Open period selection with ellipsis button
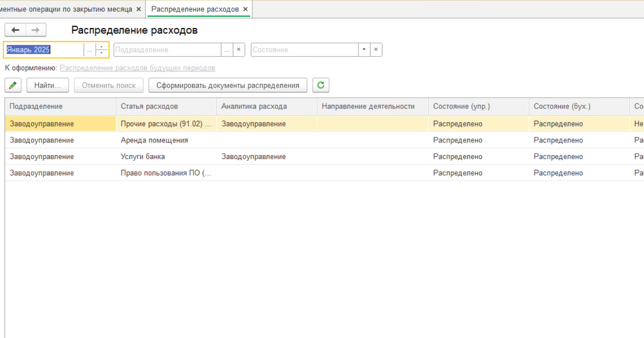Image resolution: width=644 pixels, height=338 pixels. [x=89, y=50]
